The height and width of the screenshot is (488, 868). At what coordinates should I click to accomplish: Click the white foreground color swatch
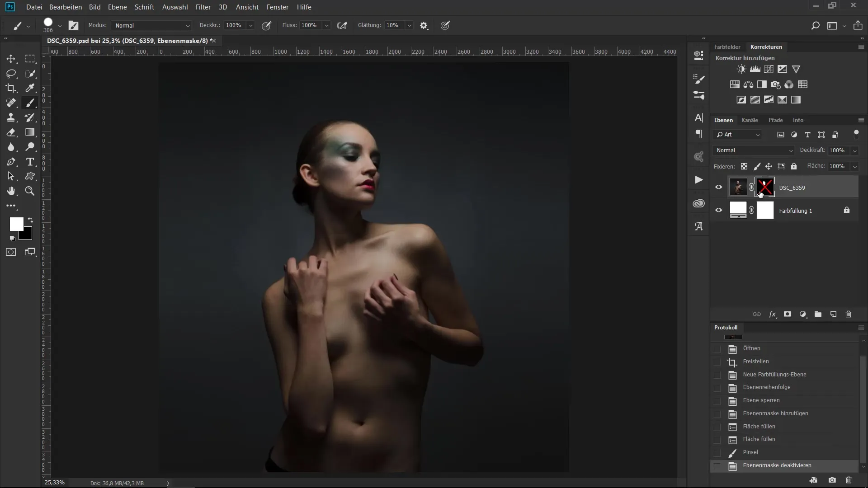tap(16, 223)
